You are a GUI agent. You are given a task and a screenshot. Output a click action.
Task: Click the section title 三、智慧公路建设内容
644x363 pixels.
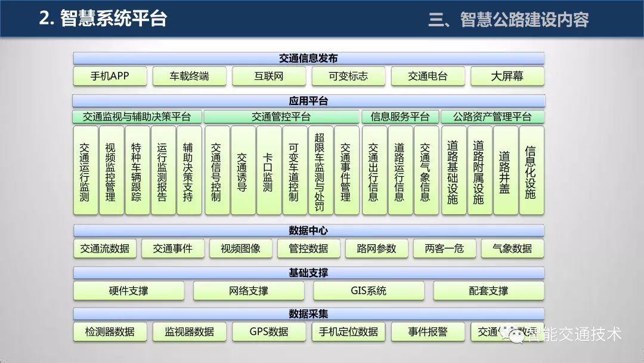[x=509, y=20]
